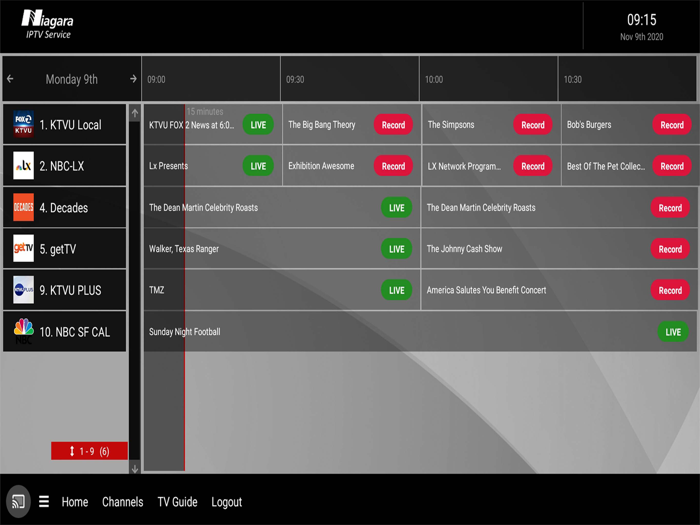The width and height of the screenshot is (700, 525).
Task: Open Lx Presents program entry
Action: 212,166
